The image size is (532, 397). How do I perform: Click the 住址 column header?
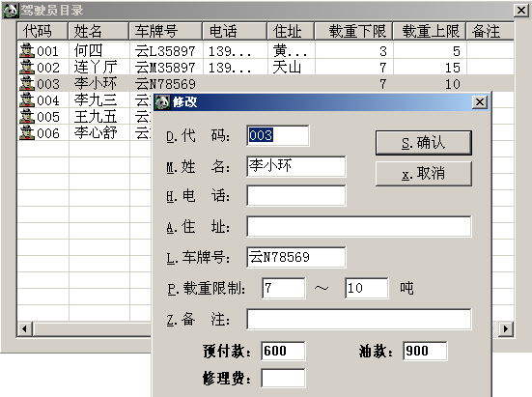click(x=291, y=31)
